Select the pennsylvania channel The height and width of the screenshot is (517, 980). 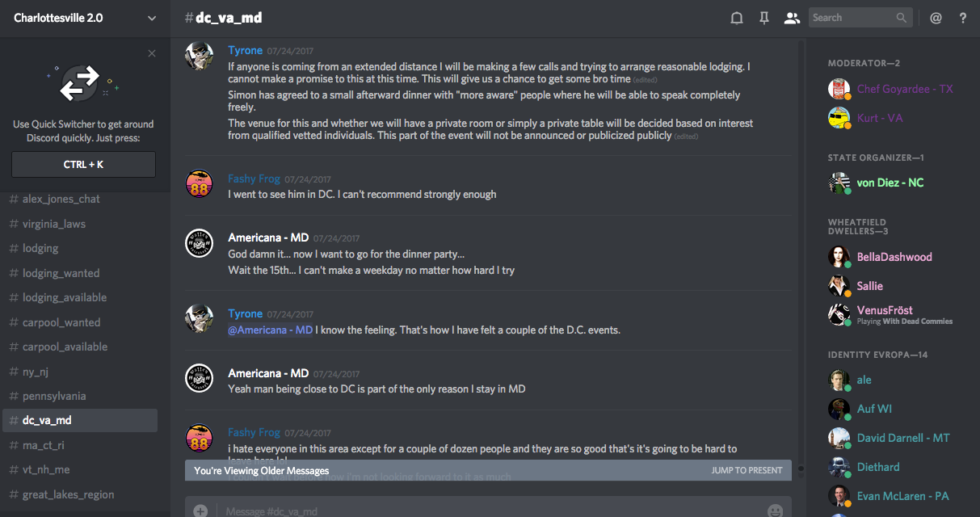54,396
